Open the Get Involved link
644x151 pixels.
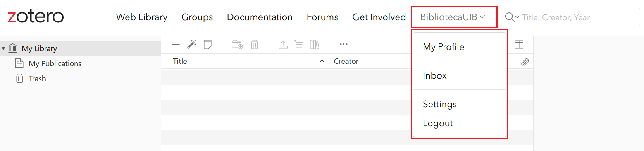(x=379, y=17)
